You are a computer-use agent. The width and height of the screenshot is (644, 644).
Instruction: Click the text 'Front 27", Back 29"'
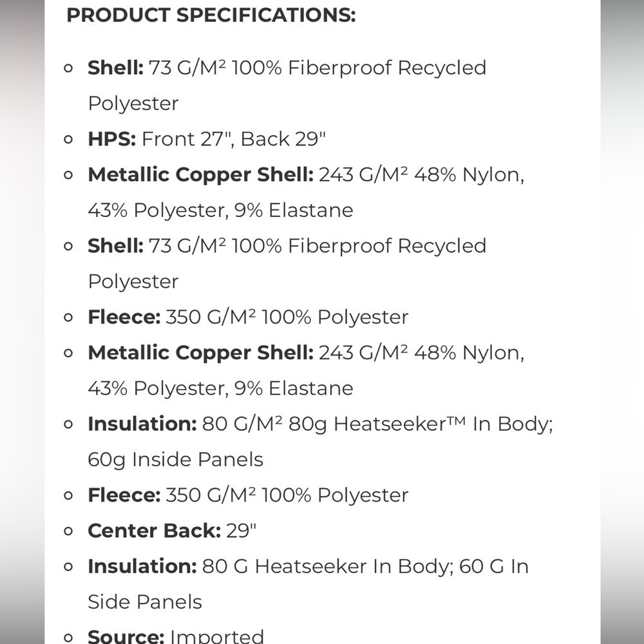tap(234, 139)
